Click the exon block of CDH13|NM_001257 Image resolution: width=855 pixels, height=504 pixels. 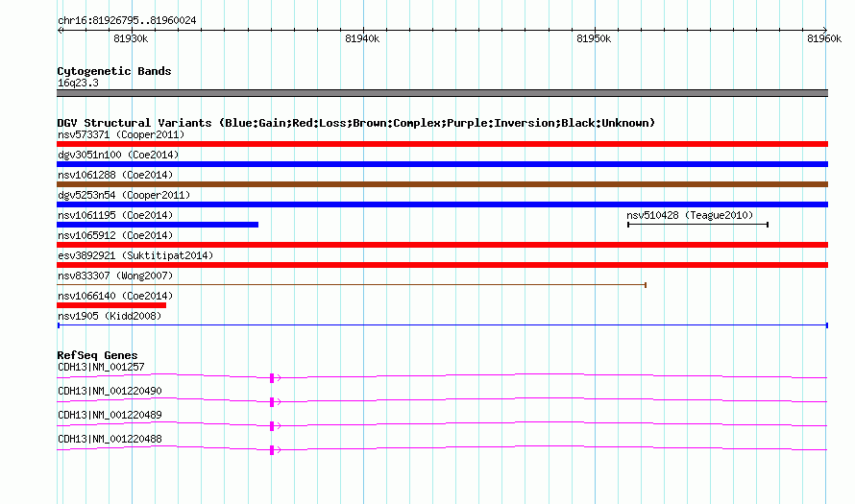pos(272,378)
